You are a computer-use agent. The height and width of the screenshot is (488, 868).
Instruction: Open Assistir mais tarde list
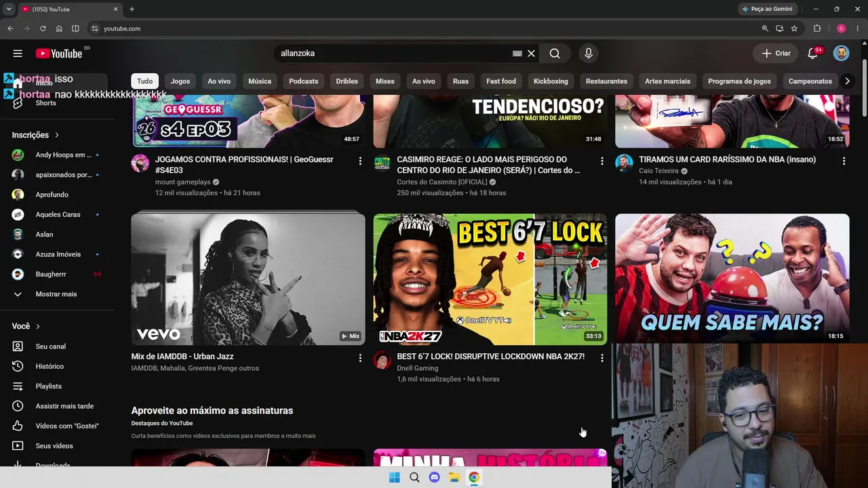(x=56, y=406)
